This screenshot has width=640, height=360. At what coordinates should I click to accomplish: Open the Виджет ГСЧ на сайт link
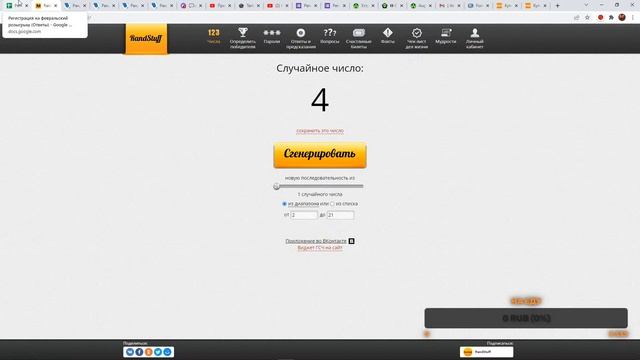click(320, 248)
